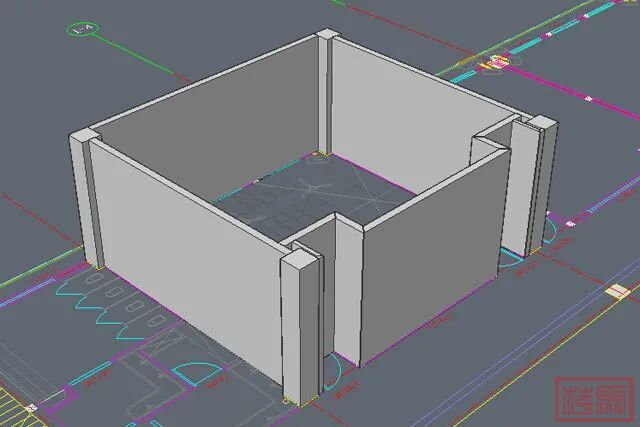Click the green grid axis bubble marker
640x427 pixels.
(81, 30)
